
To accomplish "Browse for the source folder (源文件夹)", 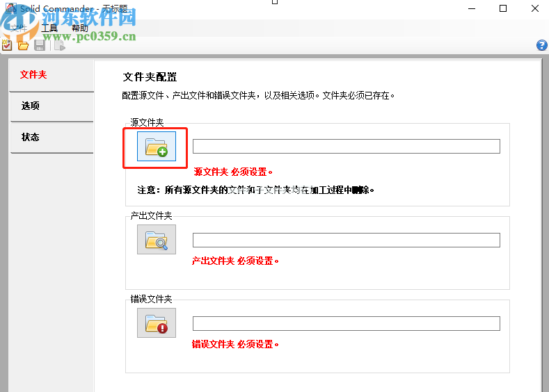I will point(157,147).
